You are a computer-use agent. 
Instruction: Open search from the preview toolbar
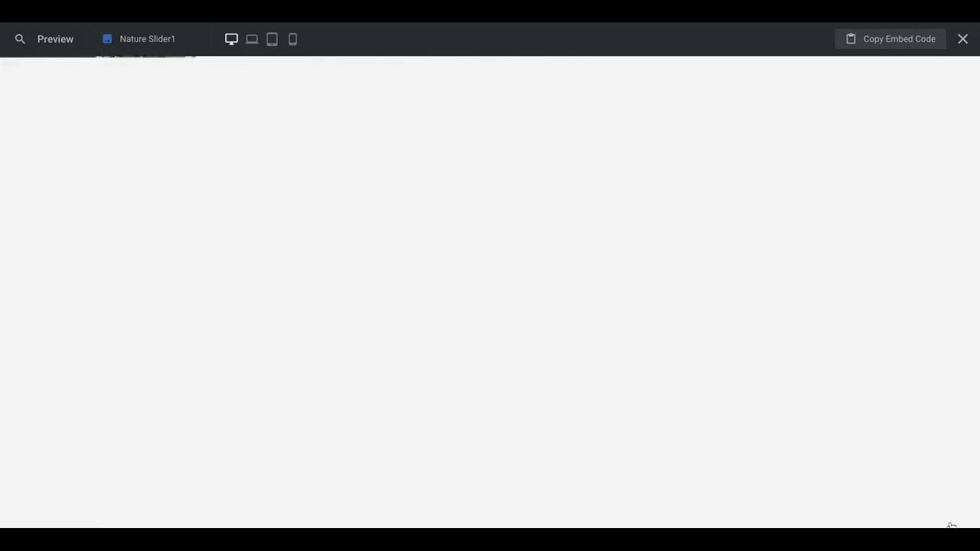pyautogui.click(x=21, y=39)
